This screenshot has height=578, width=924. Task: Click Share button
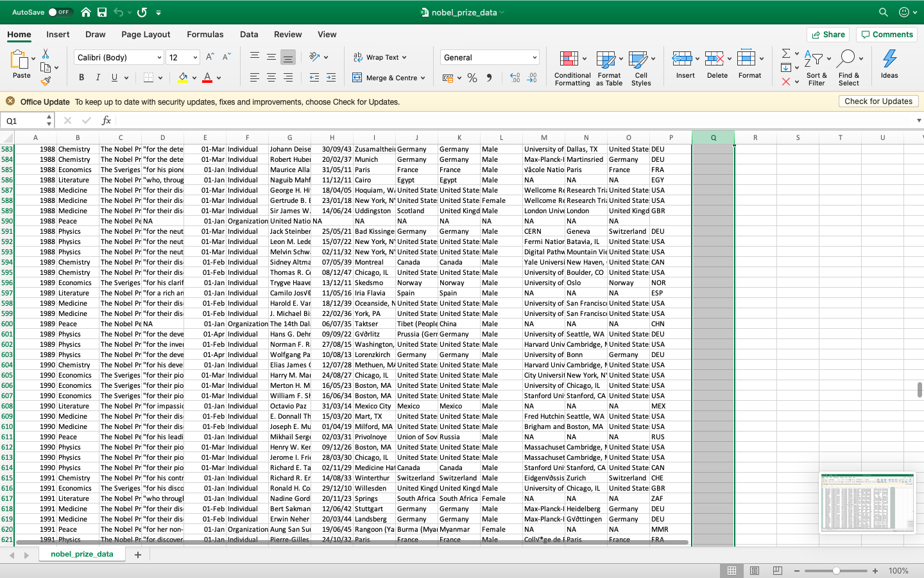(828, 34)
